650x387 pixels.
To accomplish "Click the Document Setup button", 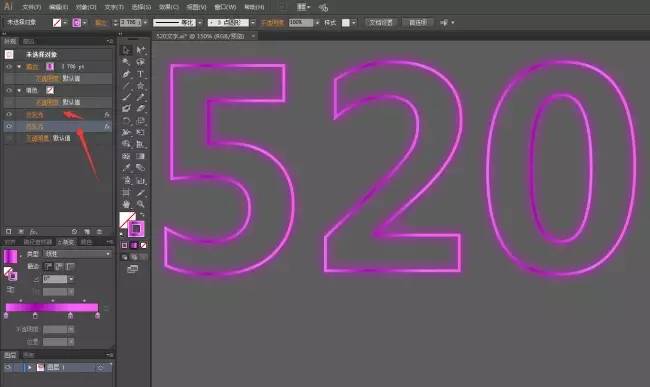I will tap(381, 23).
